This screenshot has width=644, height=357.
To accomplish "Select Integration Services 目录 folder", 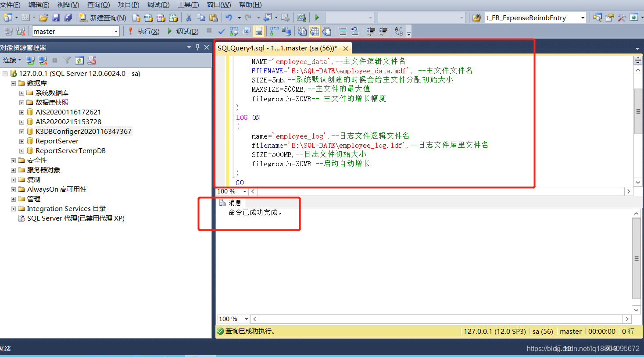I will point(66,208).
